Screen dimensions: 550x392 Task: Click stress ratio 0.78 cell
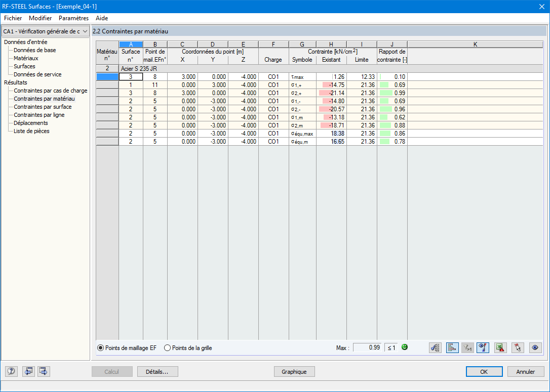[392, 142]
